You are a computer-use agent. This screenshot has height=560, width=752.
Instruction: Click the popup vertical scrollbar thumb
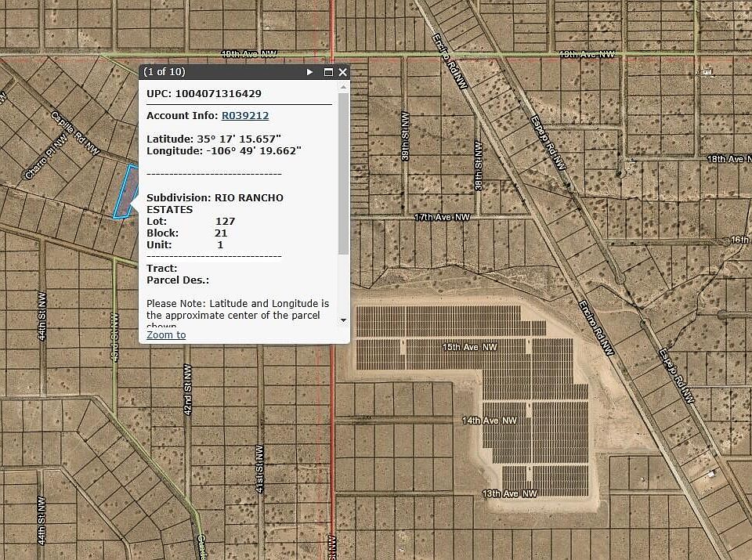(x=343, y=172)
